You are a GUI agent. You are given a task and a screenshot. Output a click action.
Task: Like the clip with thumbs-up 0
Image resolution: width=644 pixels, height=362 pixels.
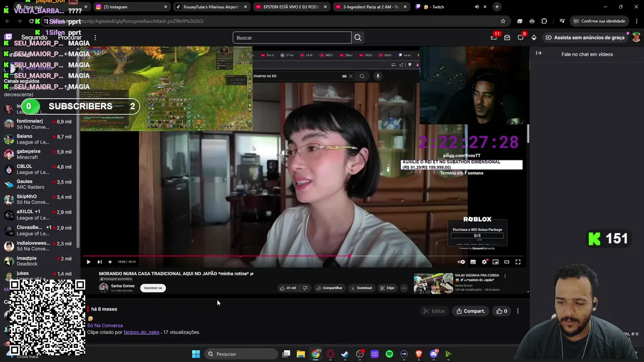coord(502,311)
